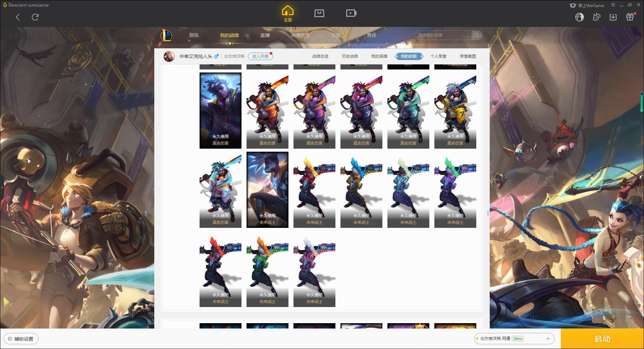Switch to the 历史战绩 sub-tab
Screen dimensions: 644x349
click(350, 56)
